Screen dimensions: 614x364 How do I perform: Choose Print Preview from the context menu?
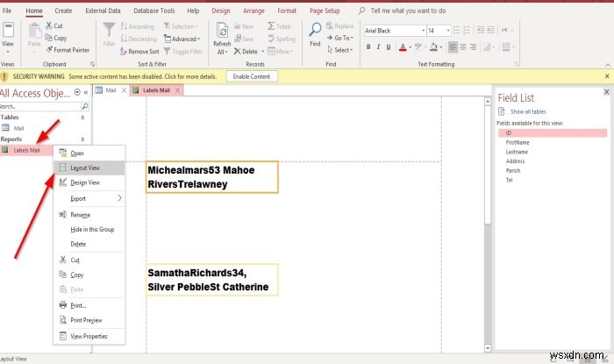(x=89, y=320)
